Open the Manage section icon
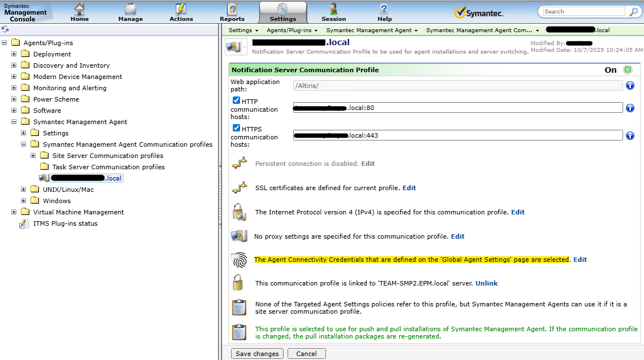 130,9
